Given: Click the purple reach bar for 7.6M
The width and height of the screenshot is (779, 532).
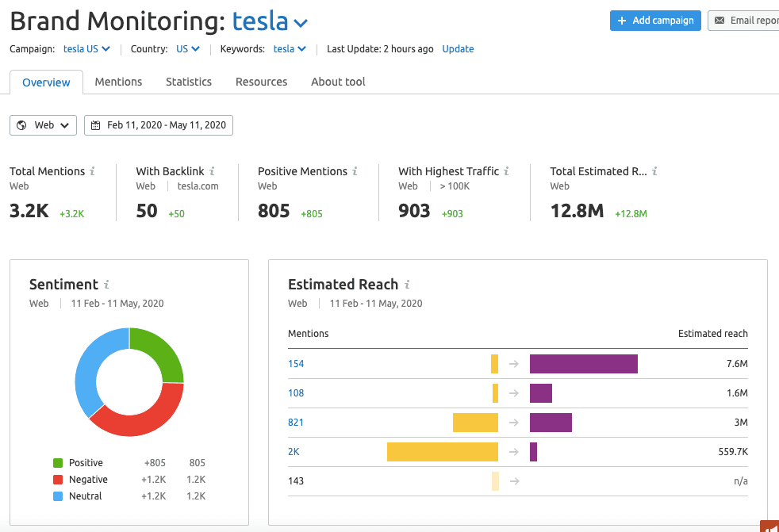Looking at the screenshot, I should (584, 364).
